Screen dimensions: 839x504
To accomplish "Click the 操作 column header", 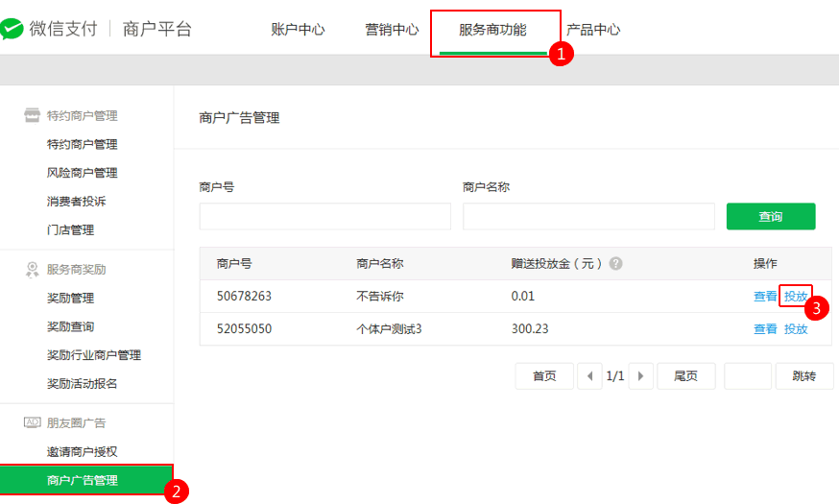I will click(x=765, y=263).
